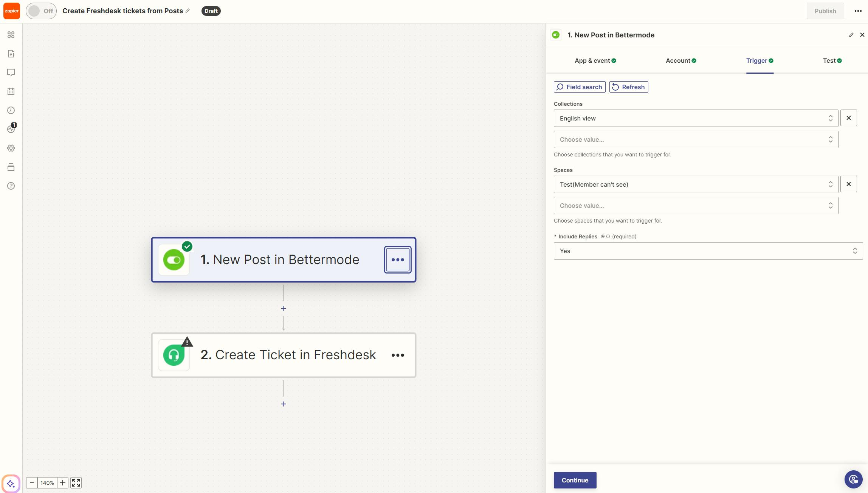
Task: Close the step editor panel
Action: (x=862, y=35)
